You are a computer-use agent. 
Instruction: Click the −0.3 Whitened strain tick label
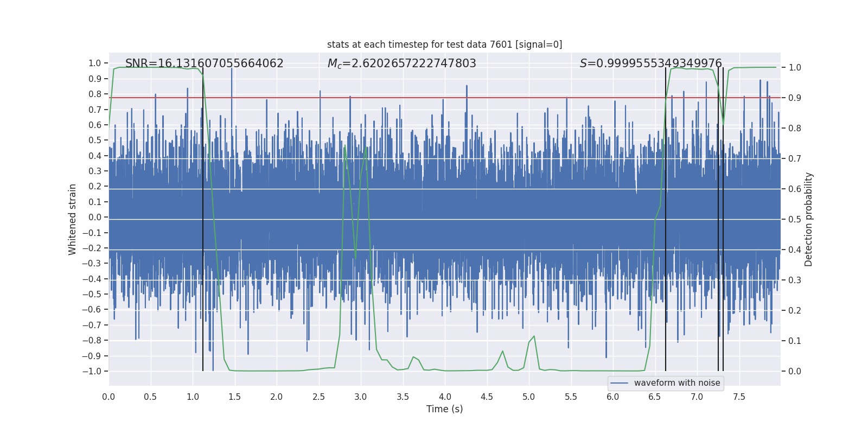click(x=92, y=264)
